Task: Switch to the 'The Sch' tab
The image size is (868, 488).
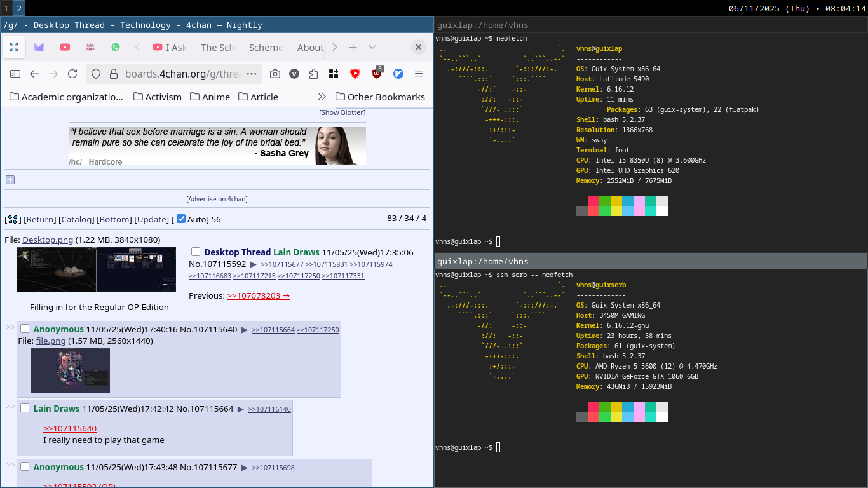Action: pos(217,47)
